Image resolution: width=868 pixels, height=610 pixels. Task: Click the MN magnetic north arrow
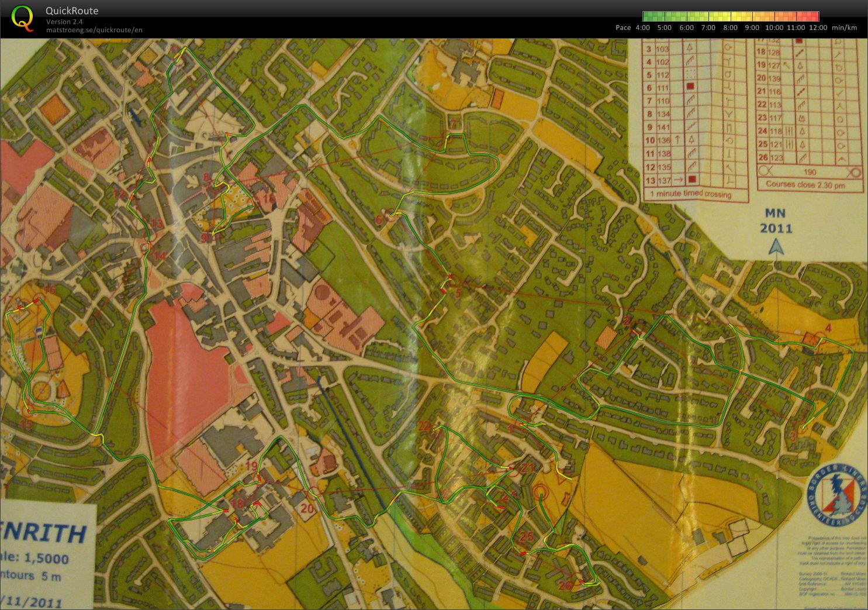point(776,248)
